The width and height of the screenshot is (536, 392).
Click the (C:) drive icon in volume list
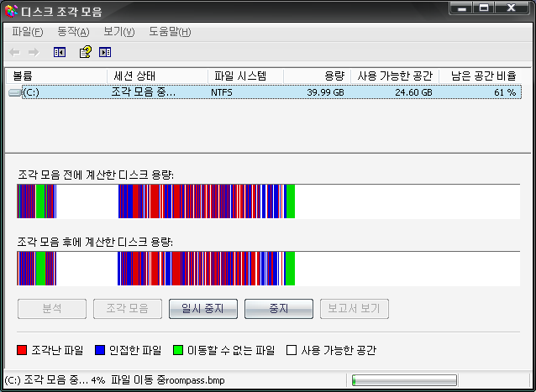coord(15,92)
